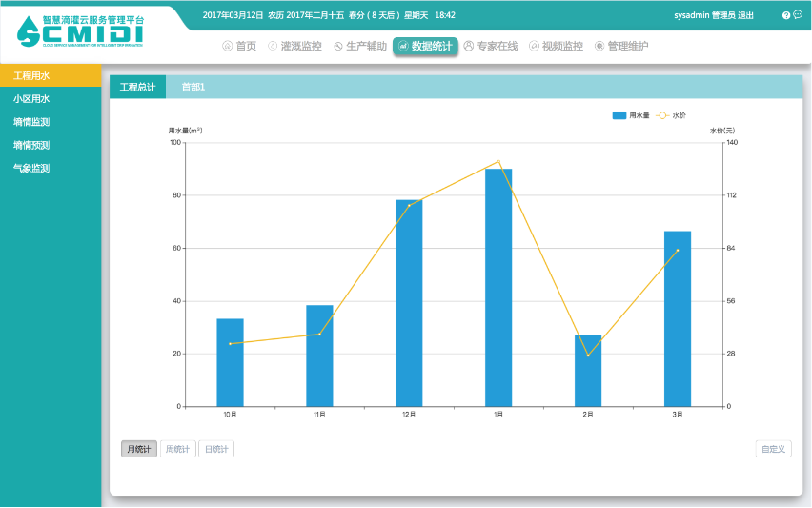812x508 pixels.
Task: Click the 视频监控 video icon
Action: [x=534, y=46]
